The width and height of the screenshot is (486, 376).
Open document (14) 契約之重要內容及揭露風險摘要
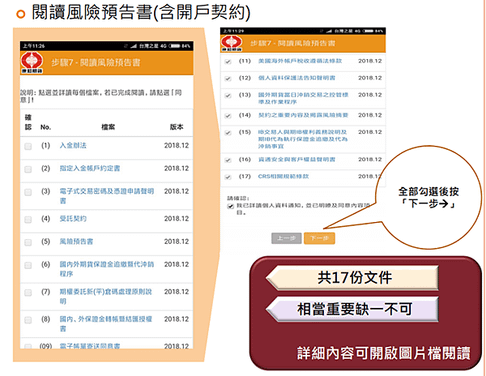[303, 115]
